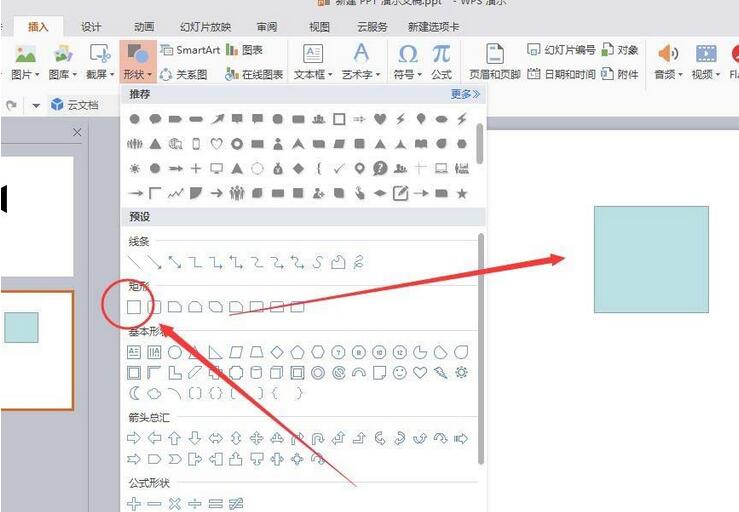This screenshot has height=512, width=739.
Task: Switch to the 设计 tab
Action: (x=91, y=27)
